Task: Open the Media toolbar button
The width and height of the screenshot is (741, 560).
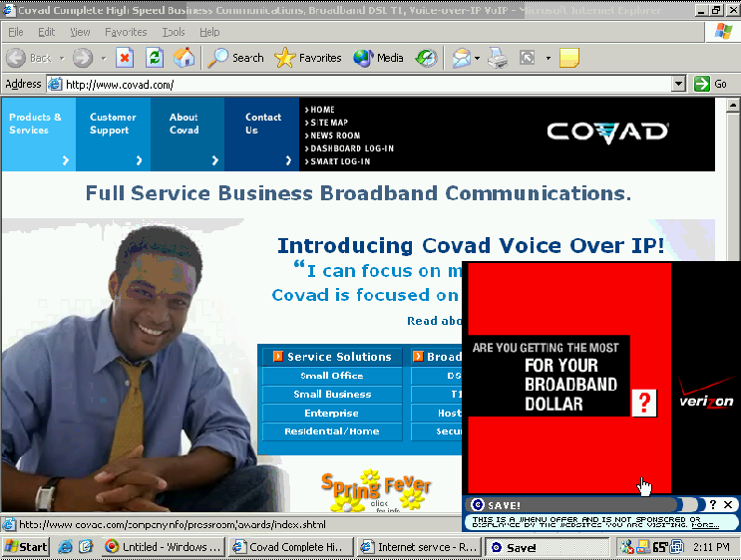Action: coord(378,58)
